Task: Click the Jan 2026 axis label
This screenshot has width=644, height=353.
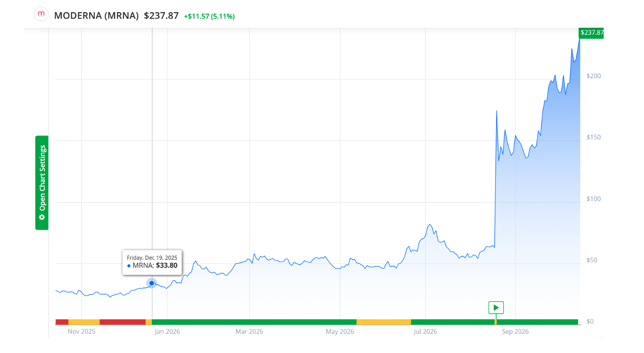Action: pyautogui.click(x=167, y=332)
